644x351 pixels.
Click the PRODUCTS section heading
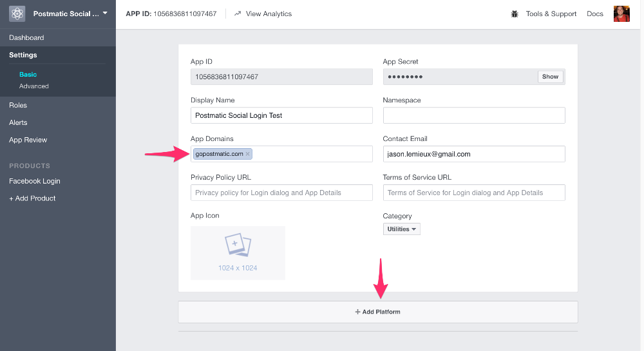30,166
